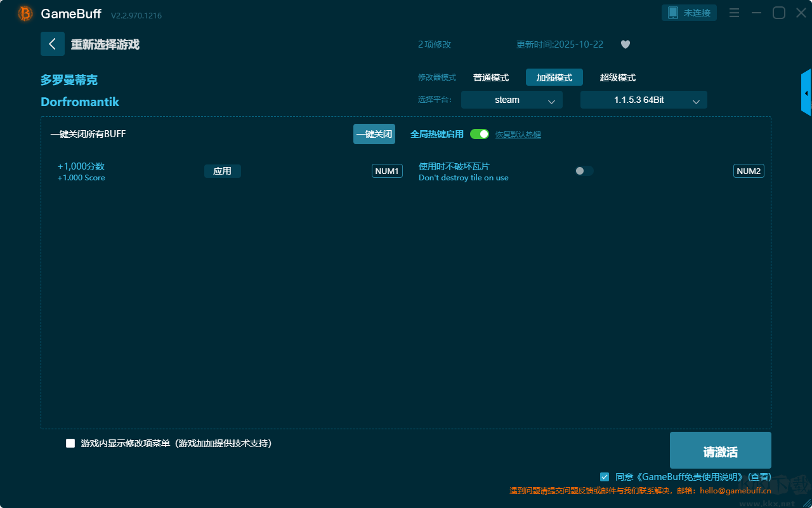This screenshot has height=508, width=812.
Task: Toggle the global hotkey switch off
Action: (480, 134)
